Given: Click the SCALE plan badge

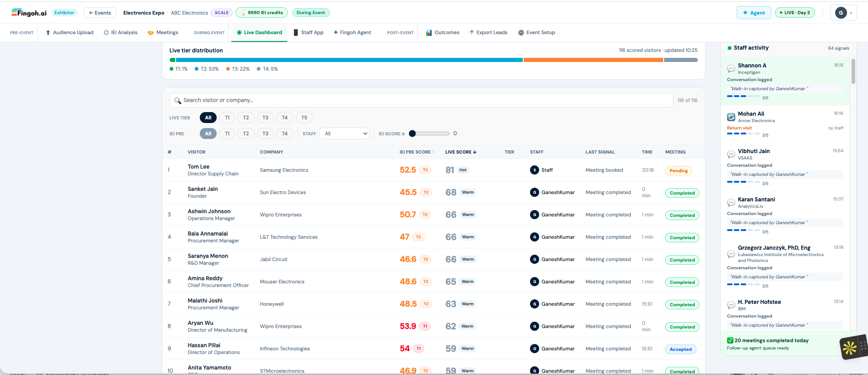Looking at the screenshot, I should pos(222,13).
